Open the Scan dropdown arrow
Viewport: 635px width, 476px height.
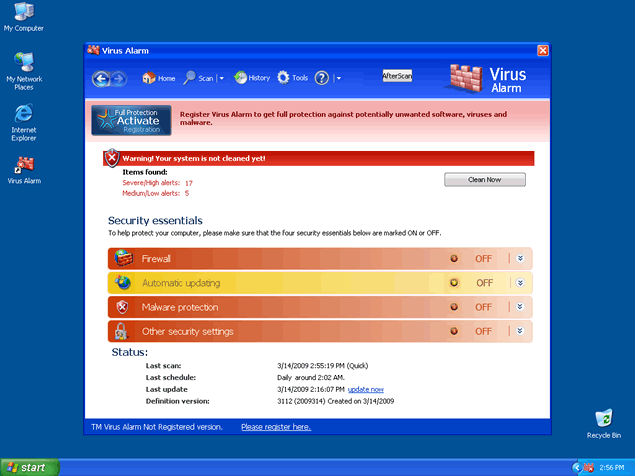pyautogui.click(x=221, y=78)
